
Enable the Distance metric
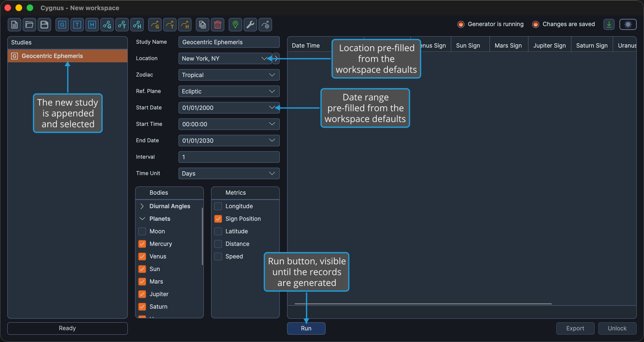point(218,244)
